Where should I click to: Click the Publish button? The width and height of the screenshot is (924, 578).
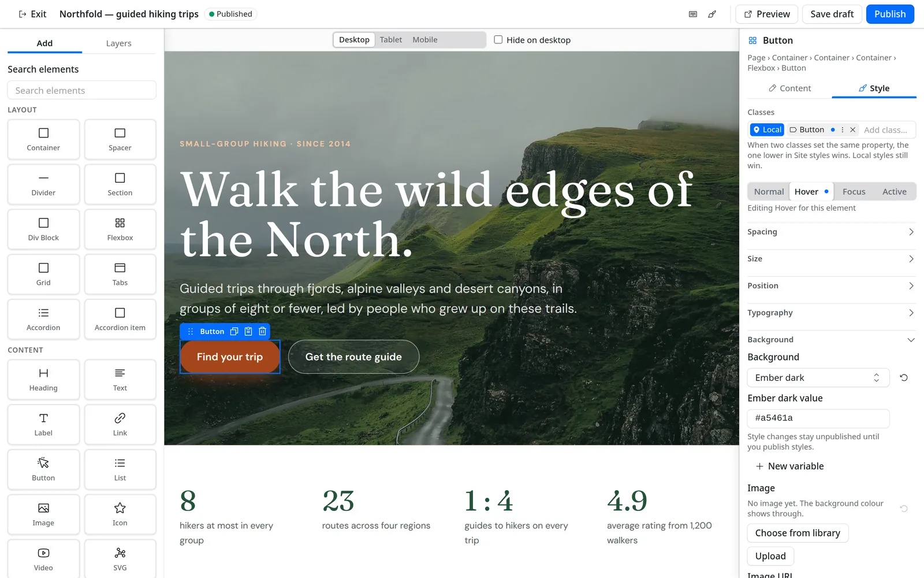pyautogui.click(x=889, y=14)
